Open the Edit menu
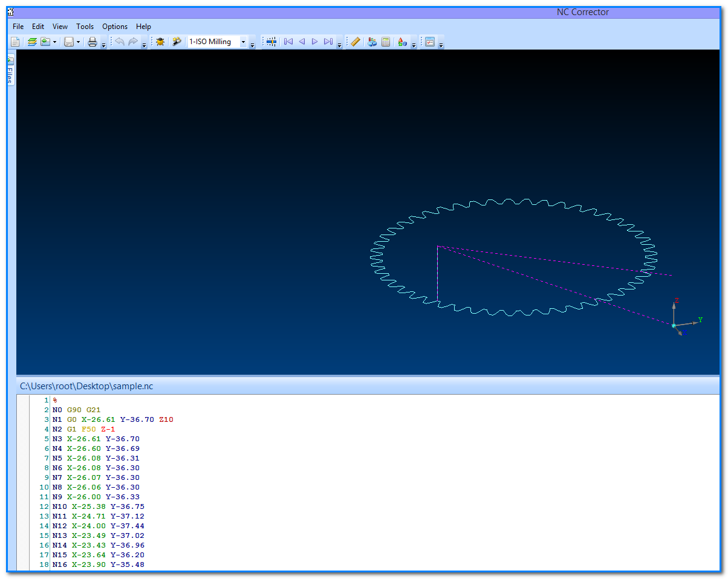This screenshot has height=579, width=728. (38, 27)
